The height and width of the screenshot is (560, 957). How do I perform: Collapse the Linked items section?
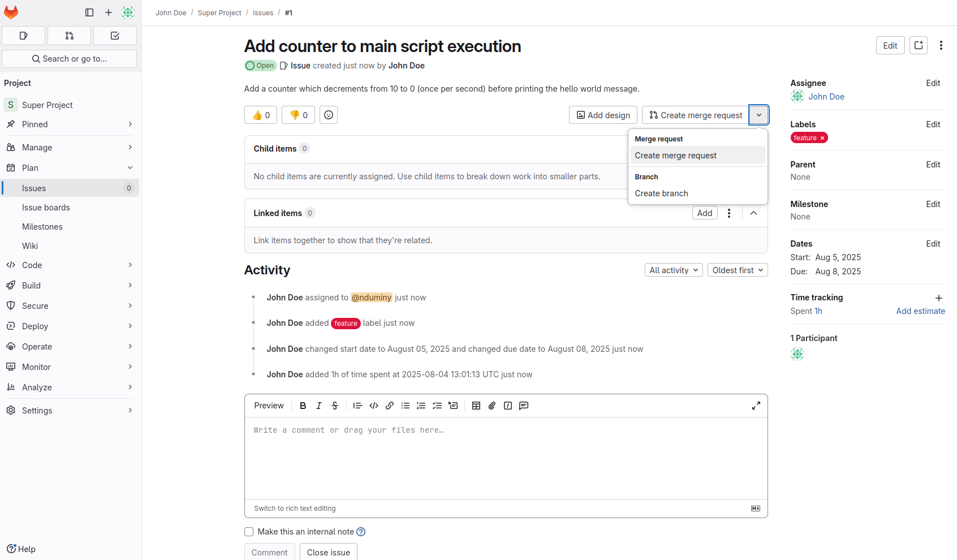pos(753,213)
